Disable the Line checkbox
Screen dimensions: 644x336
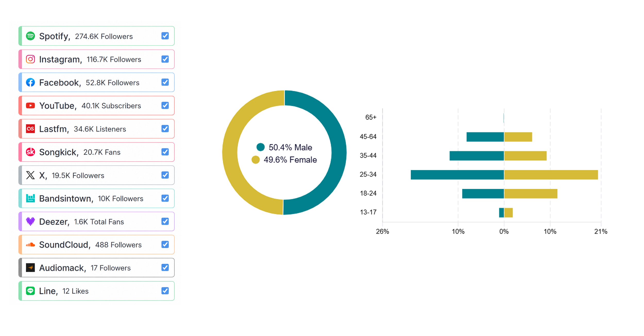(165, 291)
